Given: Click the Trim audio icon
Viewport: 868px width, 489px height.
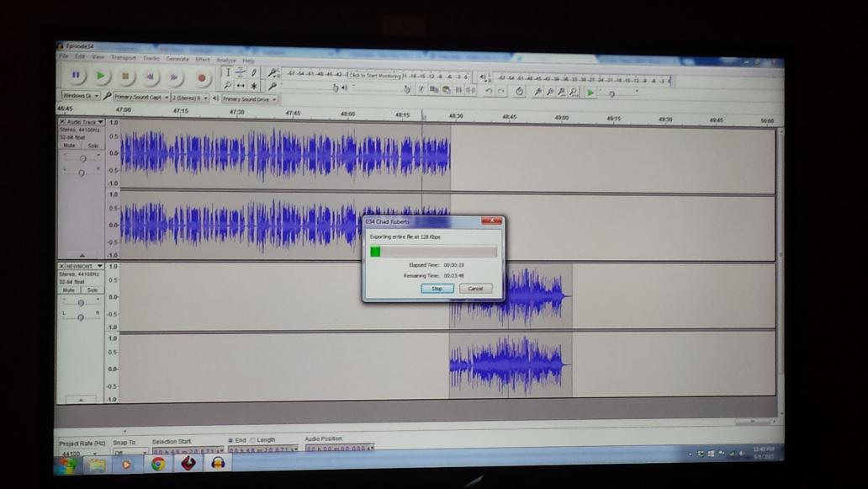Looking at the screenshot, I should [x=458, y=90].
